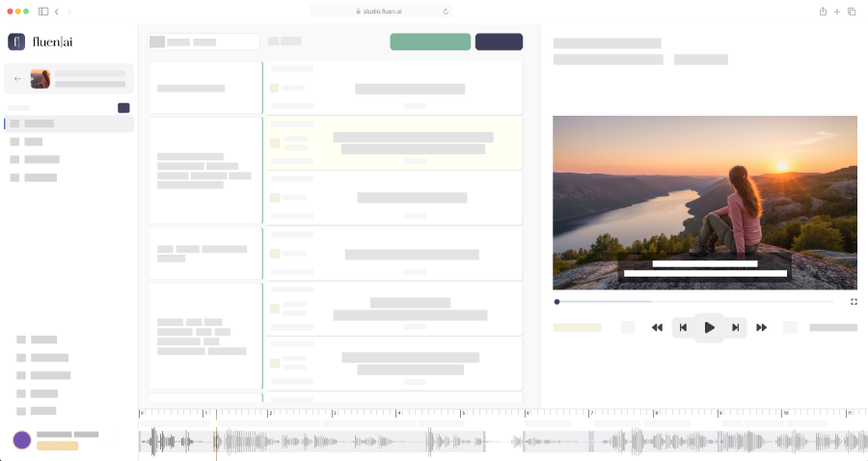Go back in browser history
The width and height of the screenshot is (868, 461).
57,11
